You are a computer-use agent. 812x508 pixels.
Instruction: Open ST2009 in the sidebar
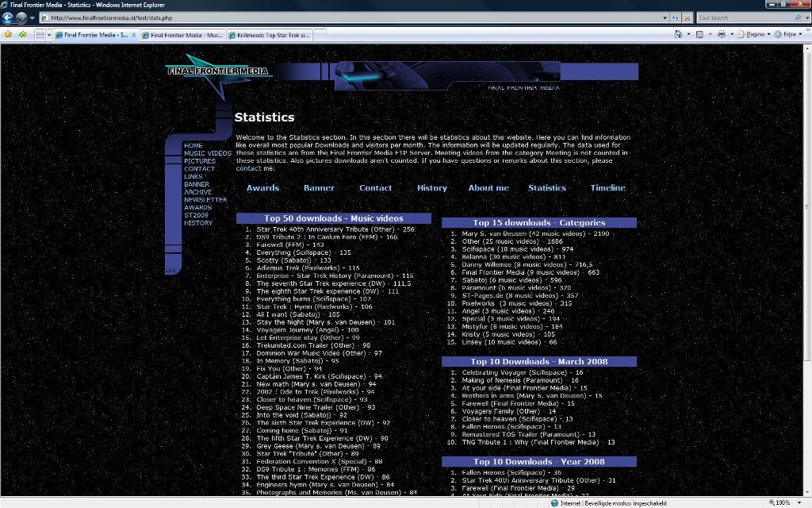pos(197,216)
